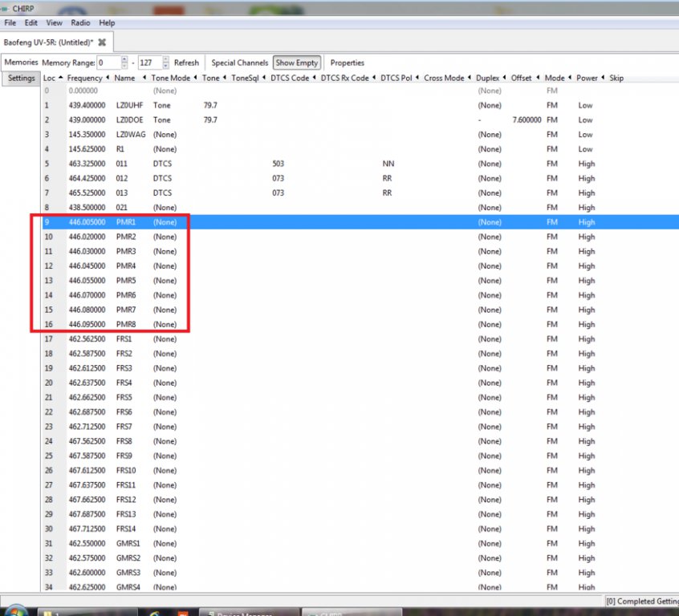Click the Tone Mode column header
The height and width of the screenshot is (616, 679).
coord(170,79)
